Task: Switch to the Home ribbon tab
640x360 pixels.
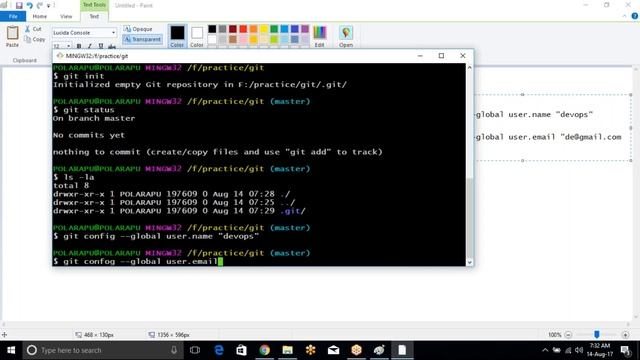Action: (x=40, y=16)
